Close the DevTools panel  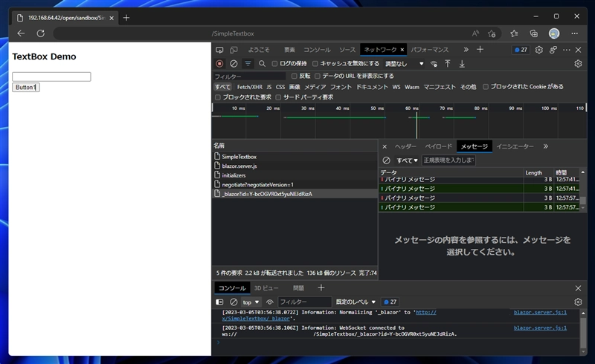[579, 50]
